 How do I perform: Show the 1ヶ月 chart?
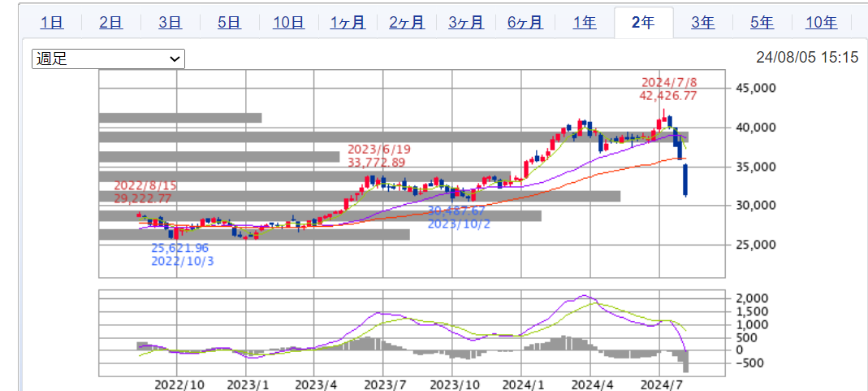(348, 23)
